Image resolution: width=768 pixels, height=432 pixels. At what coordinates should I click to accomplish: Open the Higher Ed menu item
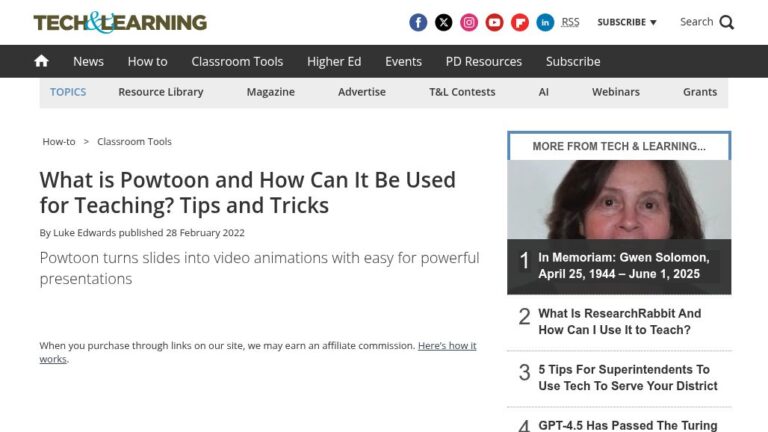coord(334,61)
